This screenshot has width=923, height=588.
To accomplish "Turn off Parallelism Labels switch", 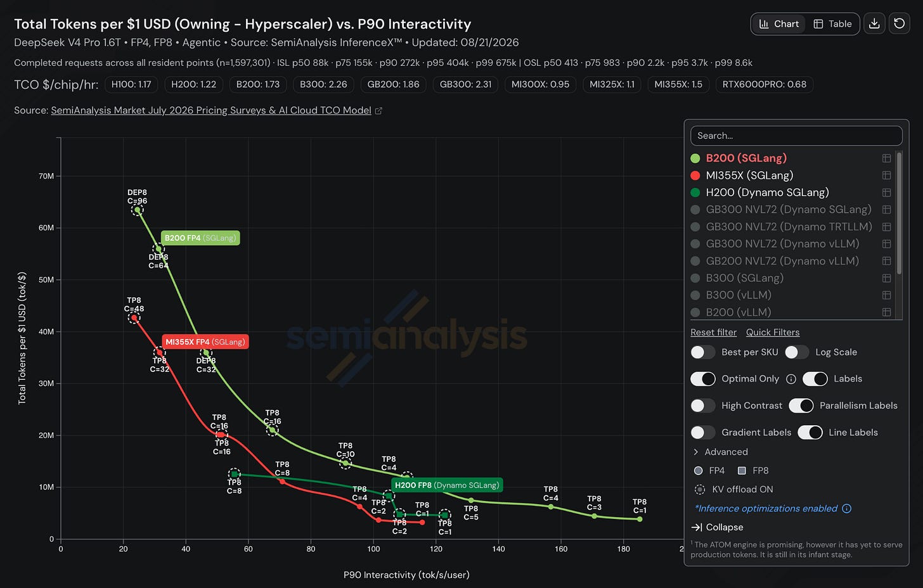I will pyautogui.click(x=801, y=406).
